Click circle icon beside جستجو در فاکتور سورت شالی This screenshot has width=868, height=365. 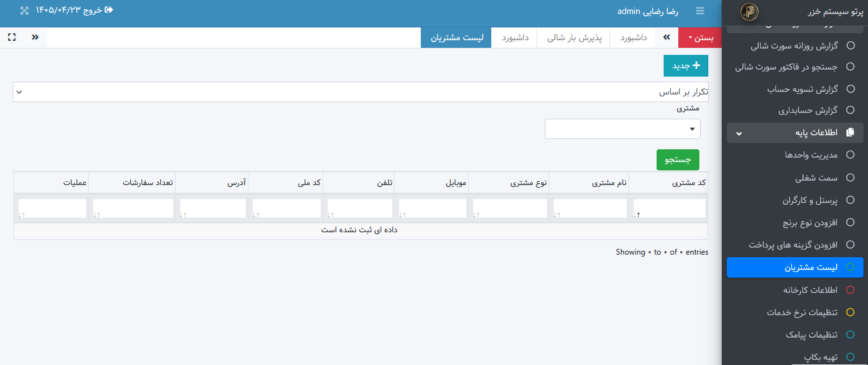pyautogui.click(x=850, y=66)
